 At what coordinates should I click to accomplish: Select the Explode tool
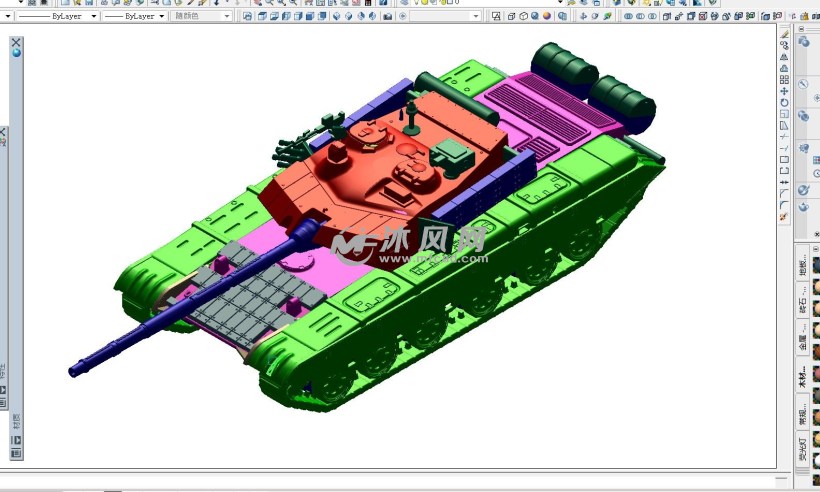pyautogui.click(x=784, y=215)
